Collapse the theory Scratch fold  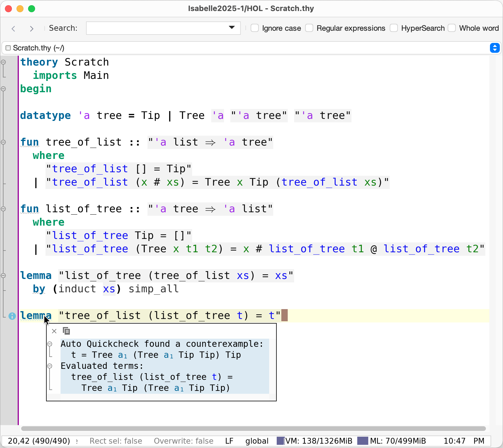pyautogui.click(x=3, y=62)
